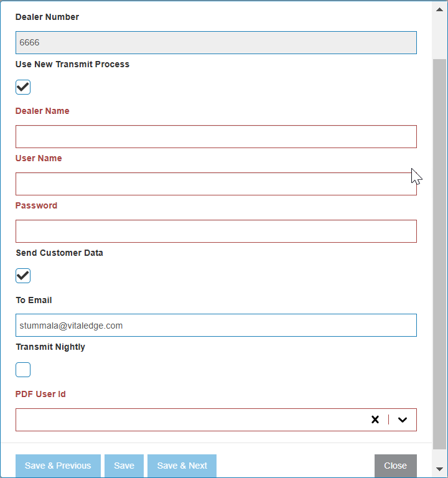Open the PDF User Id combo box
This screenshot has height=478, width=448.
[x=216, y=419]
